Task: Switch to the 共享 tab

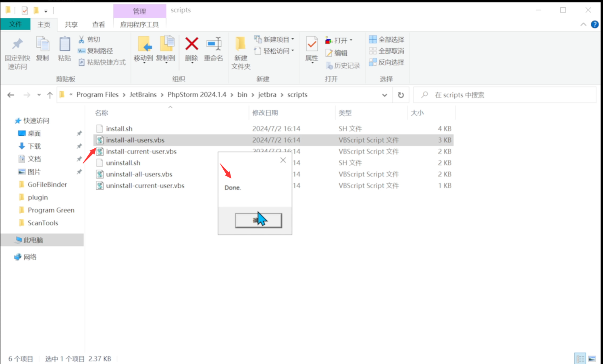Action: pos(71,25)
